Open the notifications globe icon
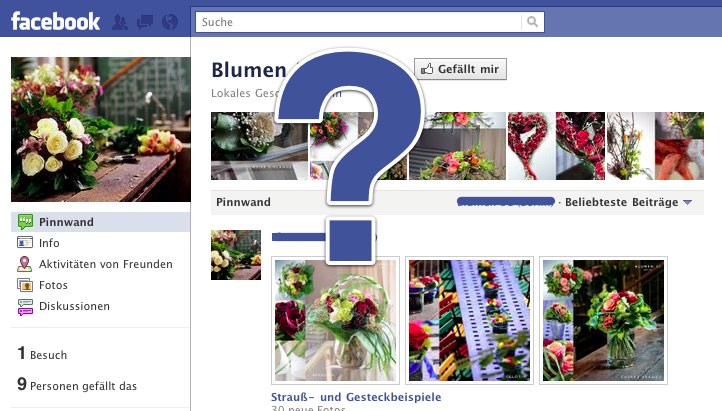This screenshot has width=722, height=411. [x=170, y=22]
